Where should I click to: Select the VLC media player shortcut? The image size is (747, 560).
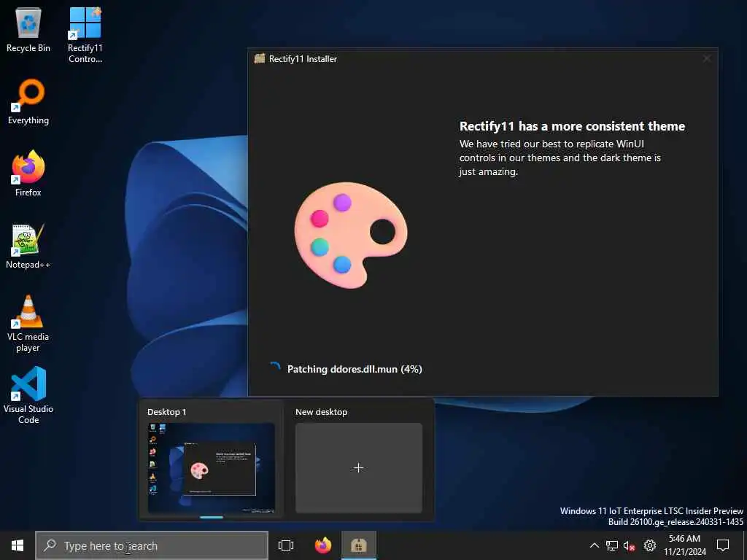pos(28,324)
